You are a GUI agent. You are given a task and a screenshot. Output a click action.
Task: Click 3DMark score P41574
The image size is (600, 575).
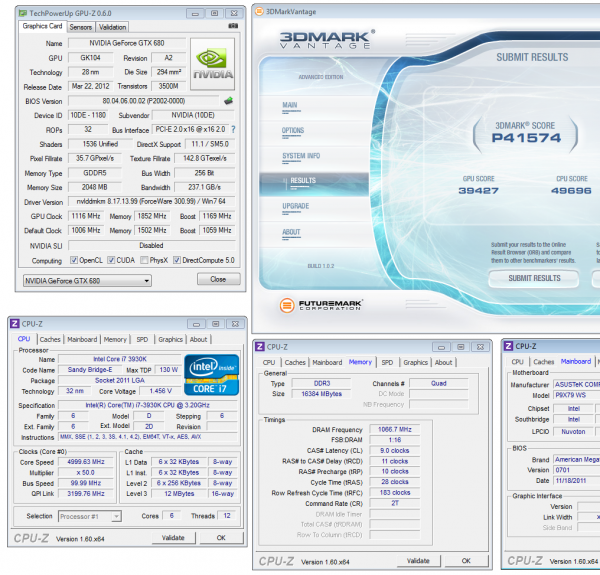pos(526,138)
